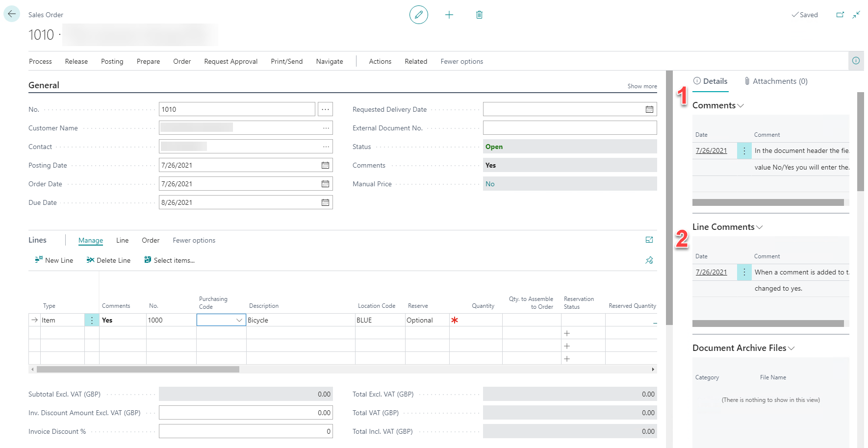Click the pencil edit icon
Image resolution: width=868 pixels, height=448 pixels.
click(418, 15)
